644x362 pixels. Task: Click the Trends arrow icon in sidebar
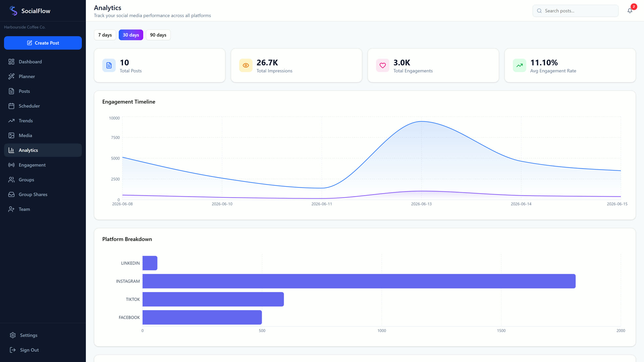coord(11,121)
